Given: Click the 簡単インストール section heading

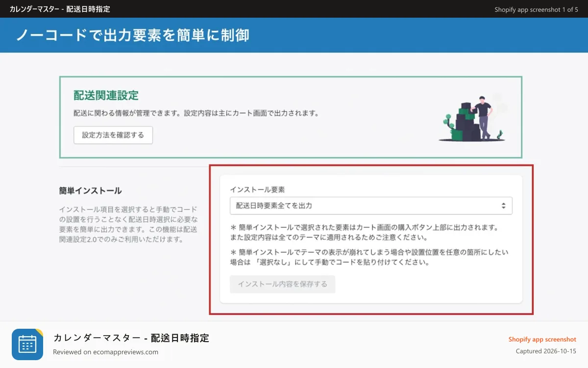Looking at the screenshot, I should (x=91, y=190).
